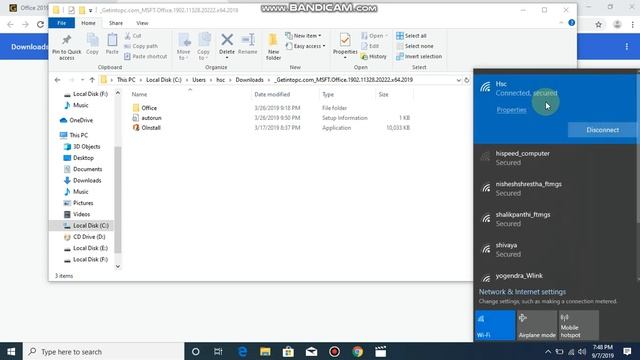Click Downloads in address breadcrumb

click(249, 80)
